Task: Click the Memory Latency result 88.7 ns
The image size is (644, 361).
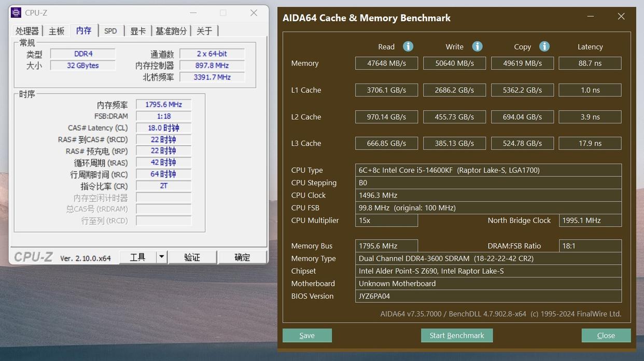Action: tap(590, 63)
